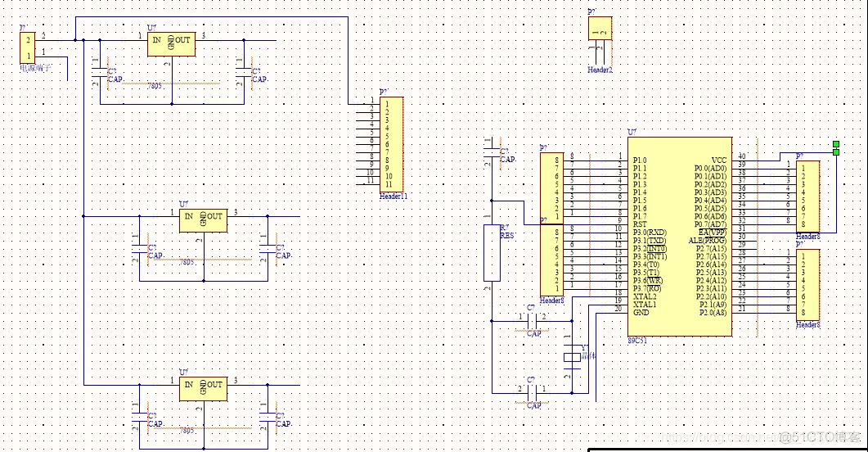The image size is (868, 452).
Task: Click the "EA(VPP)" pin label
Action: click(712, 232)
